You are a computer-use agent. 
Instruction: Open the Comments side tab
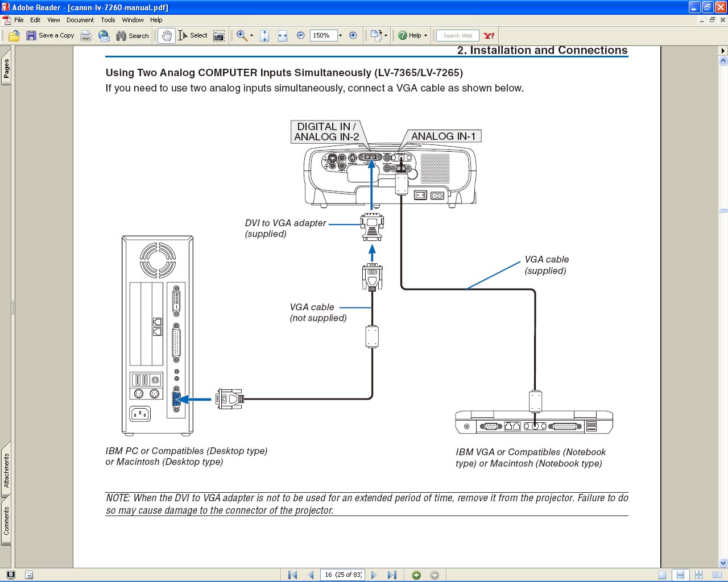(x=6, y=521)
